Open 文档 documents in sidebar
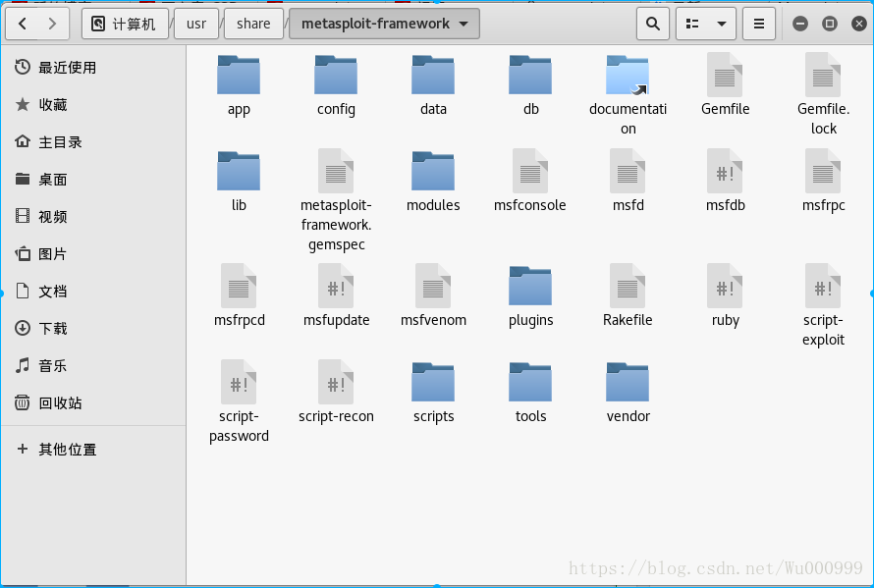The image size is (874, 588). [x=93, y=291]
